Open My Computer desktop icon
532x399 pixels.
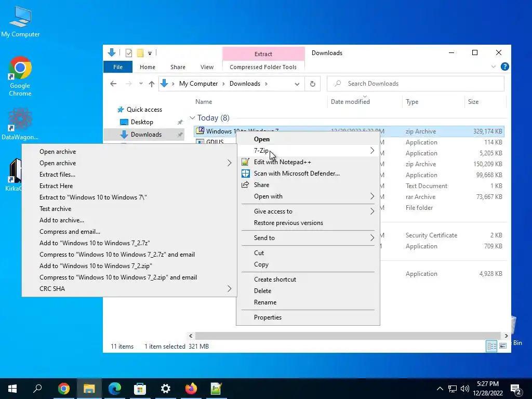20,21
